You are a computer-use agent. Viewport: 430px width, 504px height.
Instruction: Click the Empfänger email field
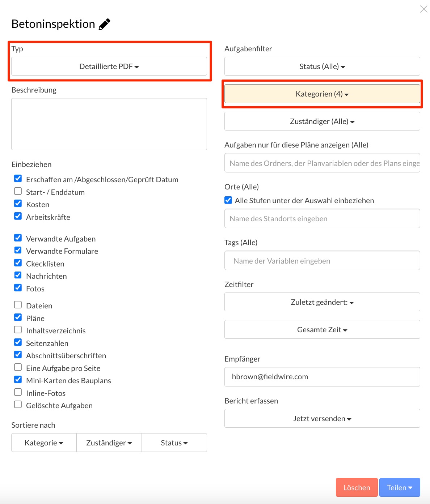point(322,377)
